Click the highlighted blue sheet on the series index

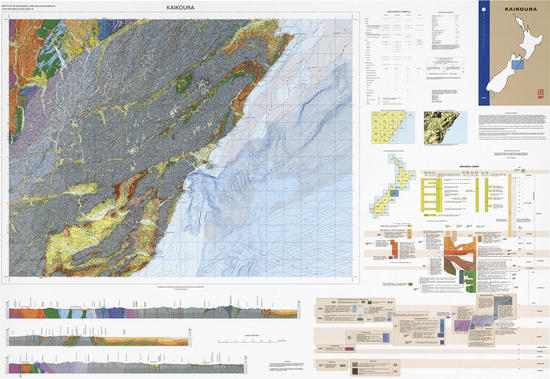coord(394,193)
